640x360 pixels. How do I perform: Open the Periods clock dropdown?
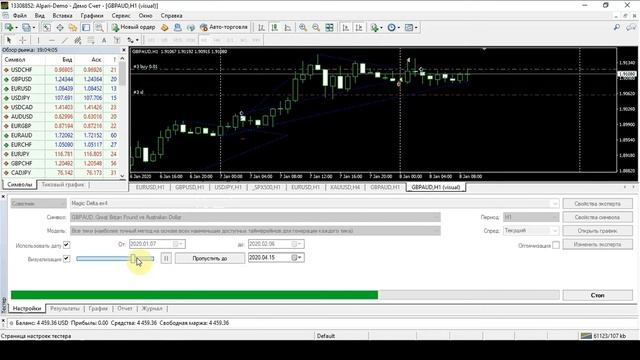tap(394, 27)
